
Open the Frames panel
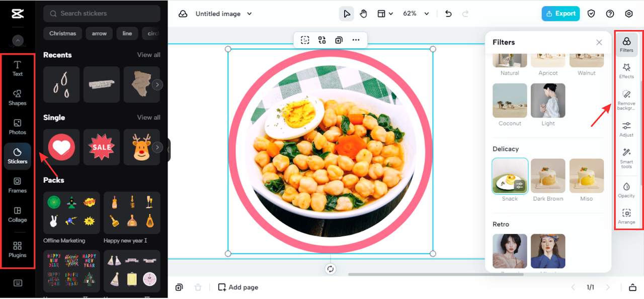(x=18, y=185)
